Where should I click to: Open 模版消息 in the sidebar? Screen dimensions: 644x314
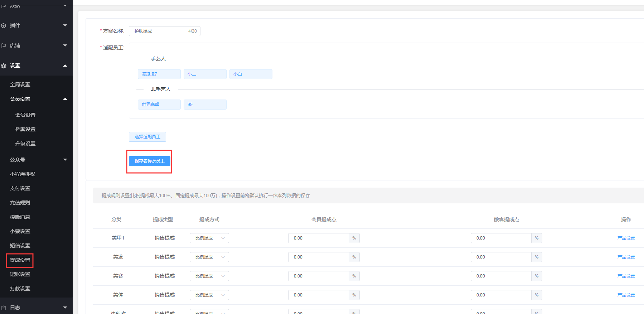(20, 217)
